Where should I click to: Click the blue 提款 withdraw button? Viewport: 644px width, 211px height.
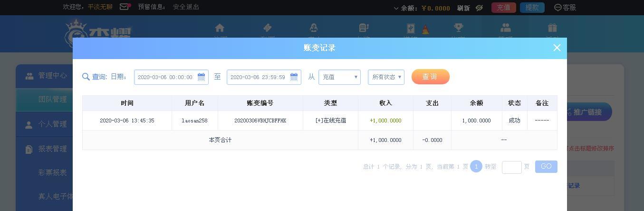coord(532,8)
